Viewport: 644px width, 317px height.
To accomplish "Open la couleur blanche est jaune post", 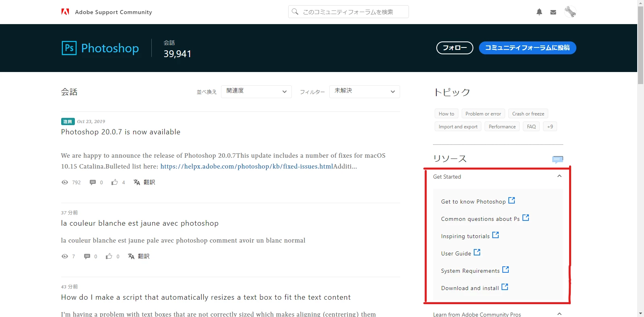I will (140, 223).
